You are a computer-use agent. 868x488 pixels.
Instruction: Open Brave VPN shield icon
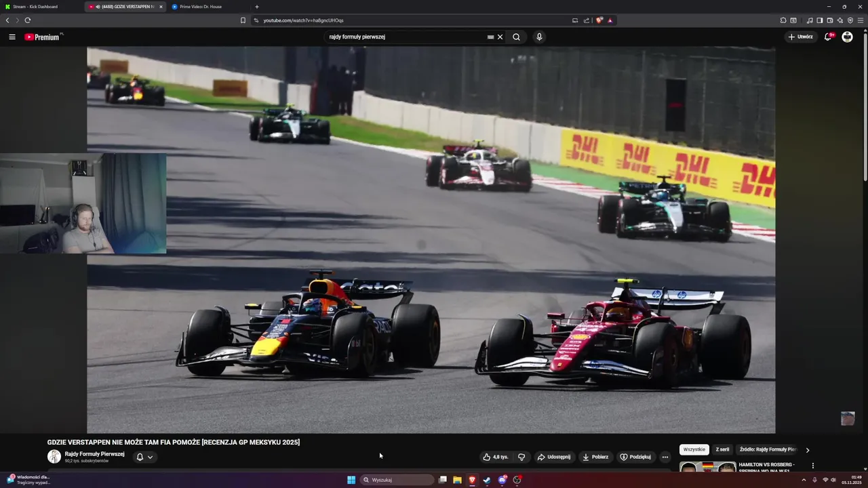tap(850, 20)
